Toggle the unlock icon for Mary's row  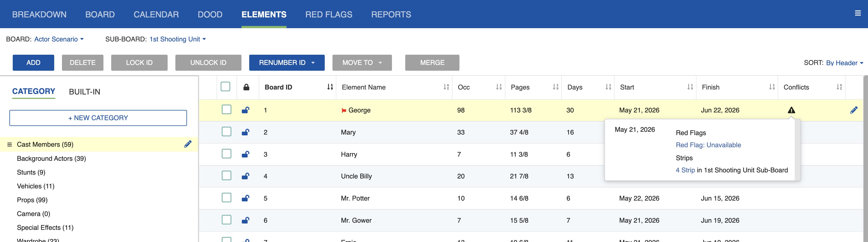(245, 132)
